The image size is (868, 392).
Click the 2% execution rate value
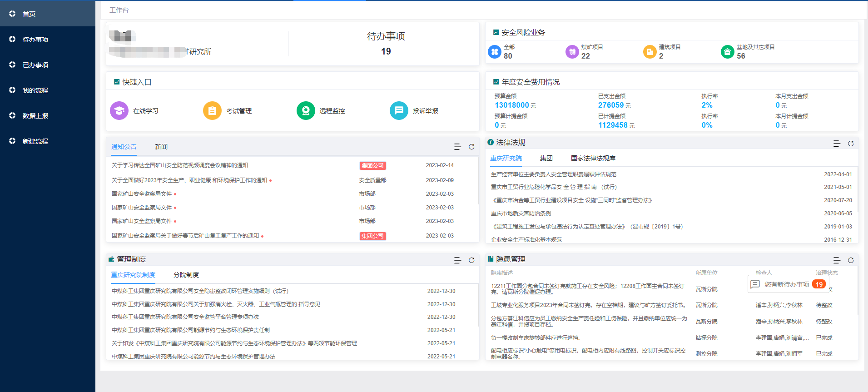[x=707, y=105]
